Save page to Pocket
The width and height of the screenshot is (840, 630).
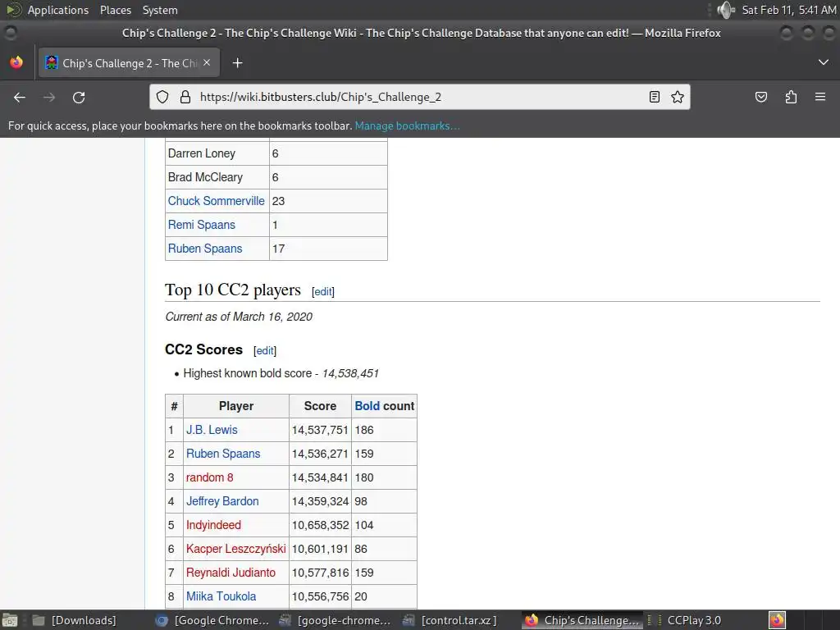(760, 97)
